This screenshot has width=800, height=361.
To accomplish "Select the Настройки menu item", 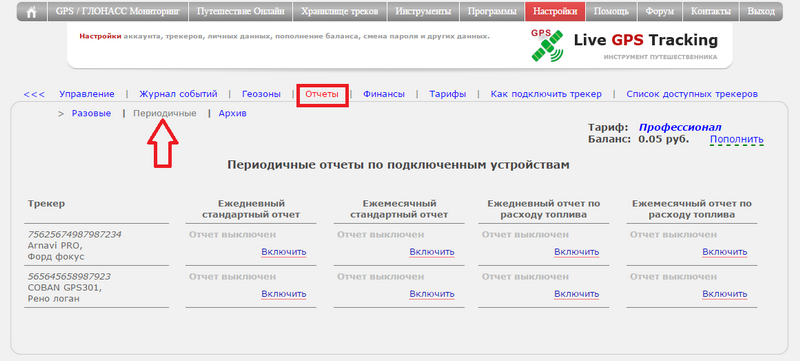I will click(555, 12).
